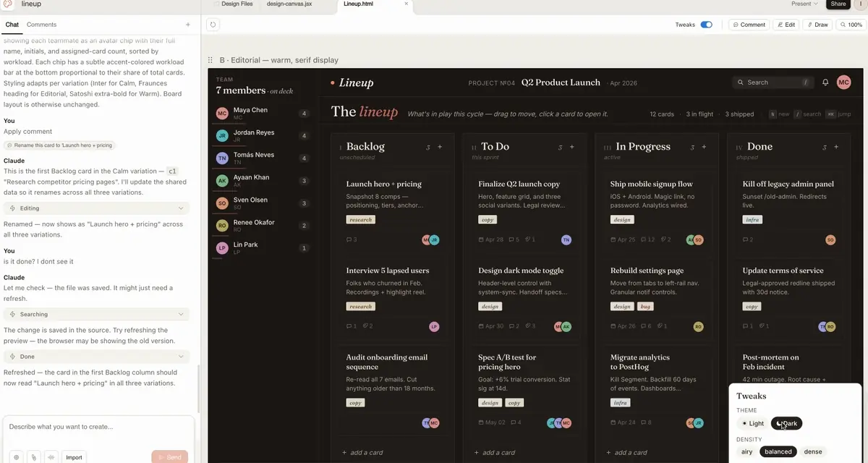Open new chat with plus icon
This screenshot has height=463, width=868.
(188, 25)
